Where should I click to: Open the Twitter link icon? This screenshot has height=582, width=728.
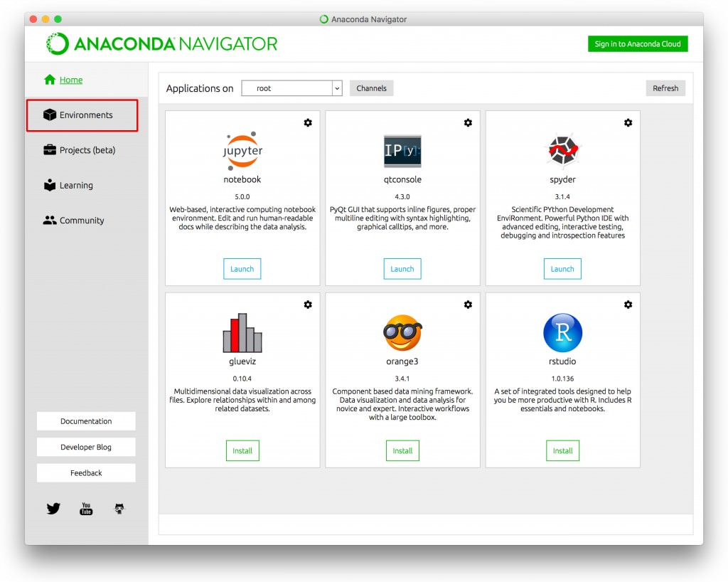[x=53, y=509]
